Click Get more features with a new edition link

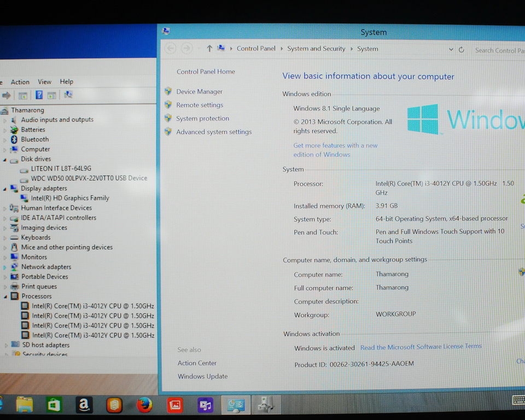coord(335,150)
